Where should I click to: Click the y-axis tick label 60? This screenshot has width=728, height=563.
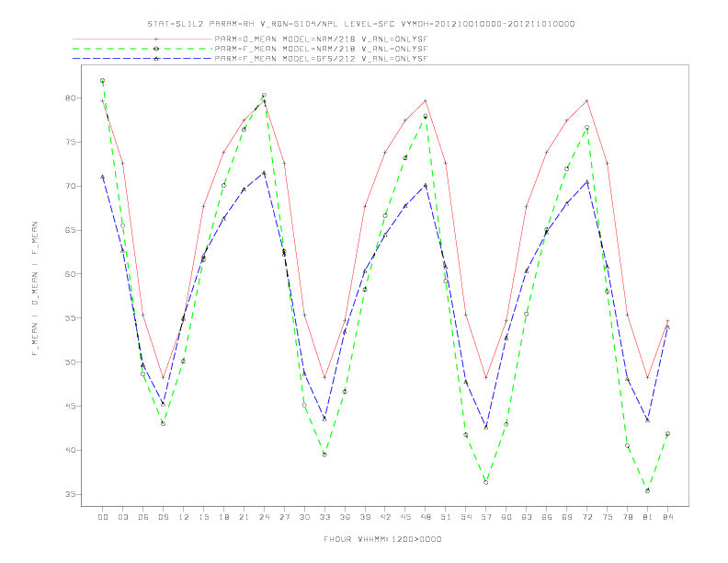point(71,274)
